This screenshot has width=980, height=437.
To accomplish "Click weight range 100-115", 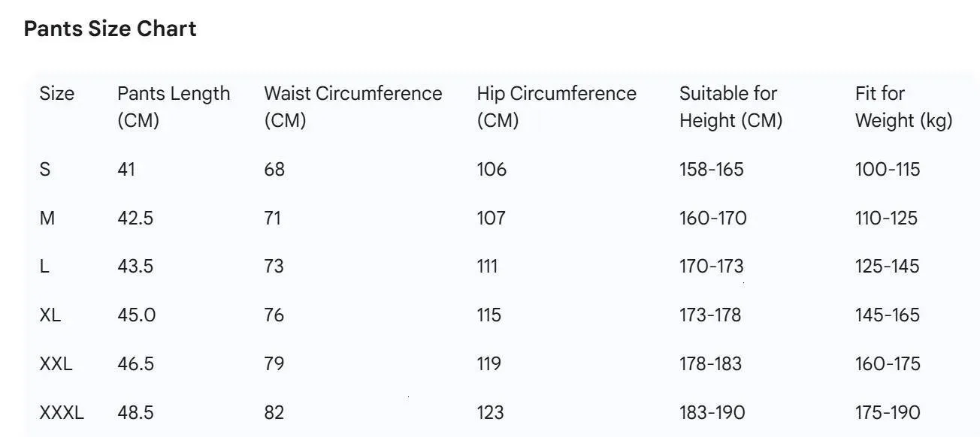I will 887,170.
